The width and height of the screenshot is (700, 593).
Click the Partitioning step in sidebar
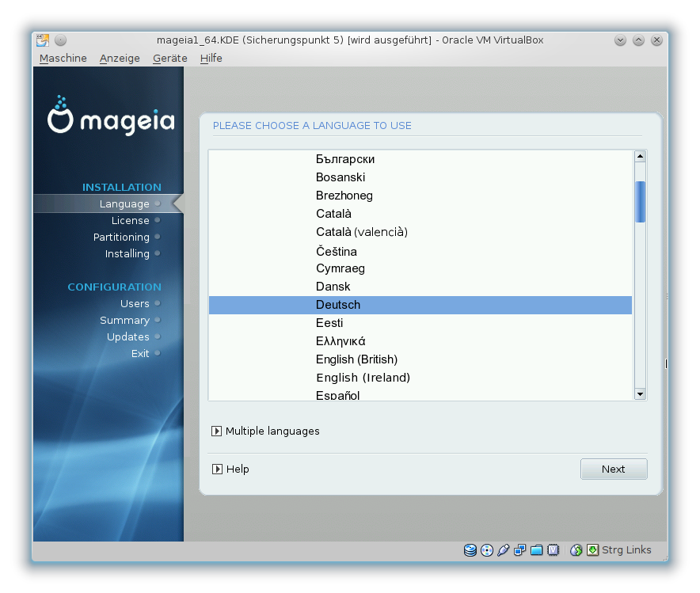pyautogui.click(x=121, y=237)
